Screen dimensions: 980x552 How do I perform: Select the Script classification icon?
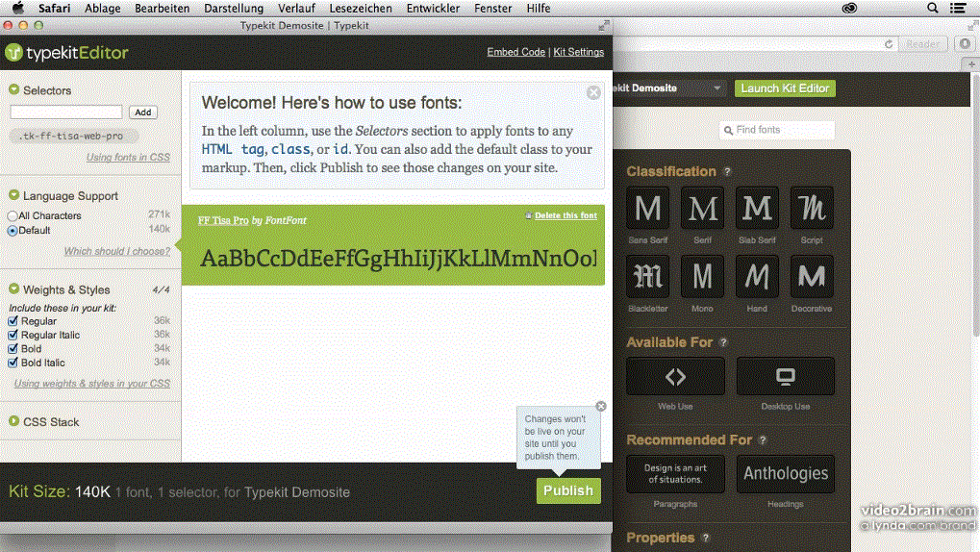812,208
